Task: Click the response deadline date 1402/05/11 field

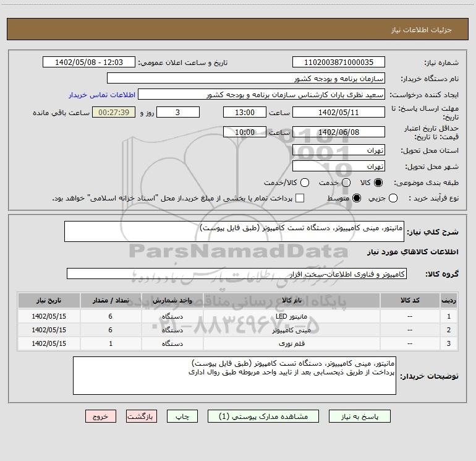Action: 339,112
